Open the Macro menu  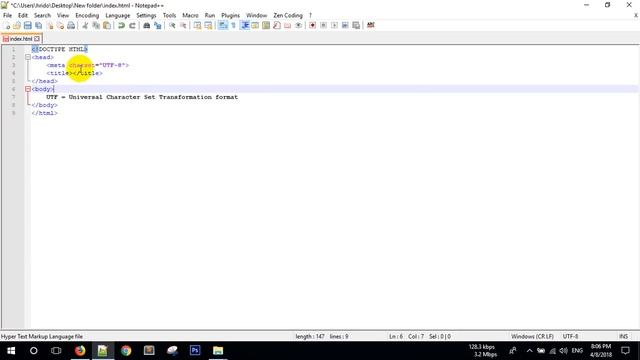(190, 15)
